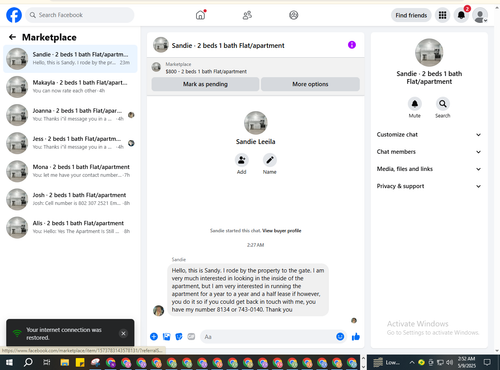500x370 pixels.
Task: Mute the Sandie conversation
Action: coord(415,104)
